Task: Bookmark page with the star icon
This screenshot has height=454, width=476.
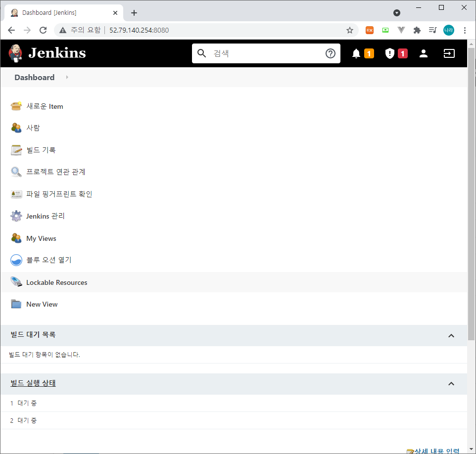Action: (350, 30)
